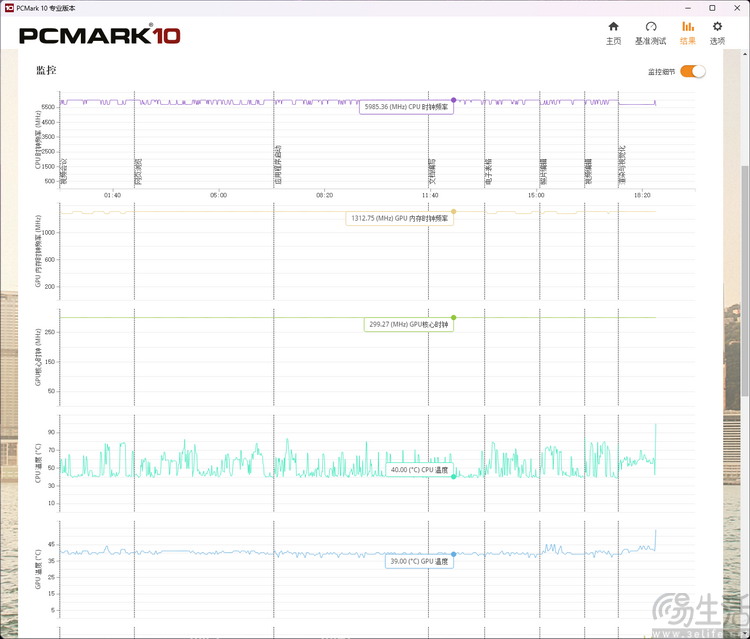Click the 1312.75 (MHz) GPU 内存时钟频率 tooltip
Screen dimensions: 750x639
[399, 218]
